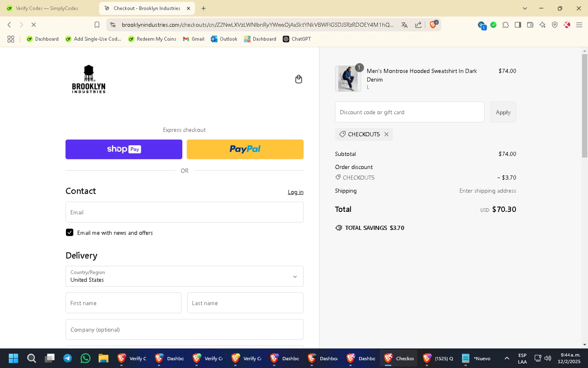The width and height of the screenshot is (588, 368).
Task: Click the browser forward arrow
Action: [22, 25]
